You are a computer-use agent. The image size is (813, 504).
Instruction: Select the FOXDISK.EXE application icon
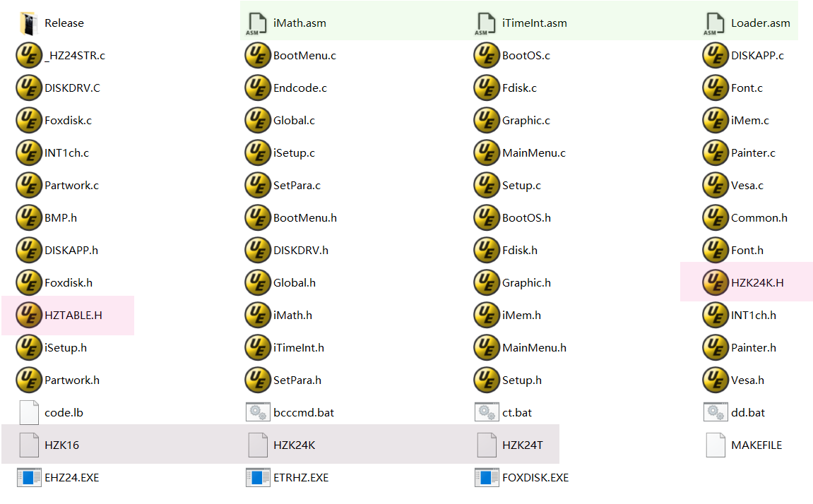click(487, 478)
